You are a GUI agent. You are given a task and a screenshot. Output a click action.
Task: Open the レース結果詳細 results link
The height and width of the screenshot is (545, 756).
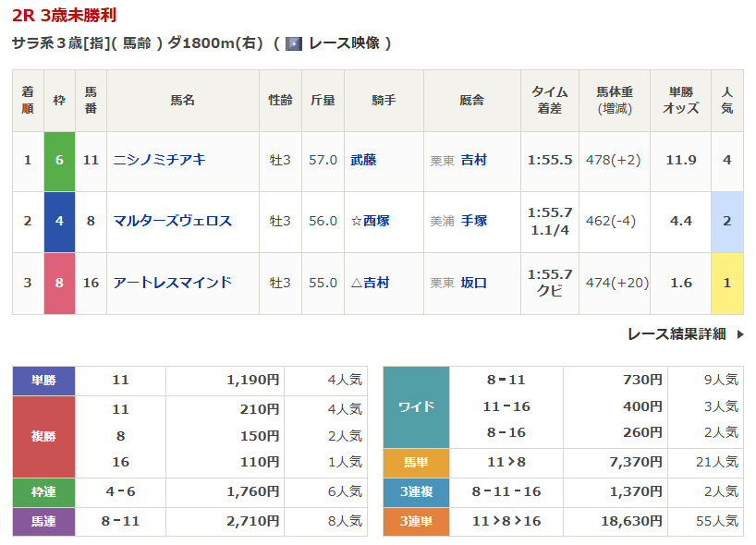pyautogui.click(x=677, y=334)
